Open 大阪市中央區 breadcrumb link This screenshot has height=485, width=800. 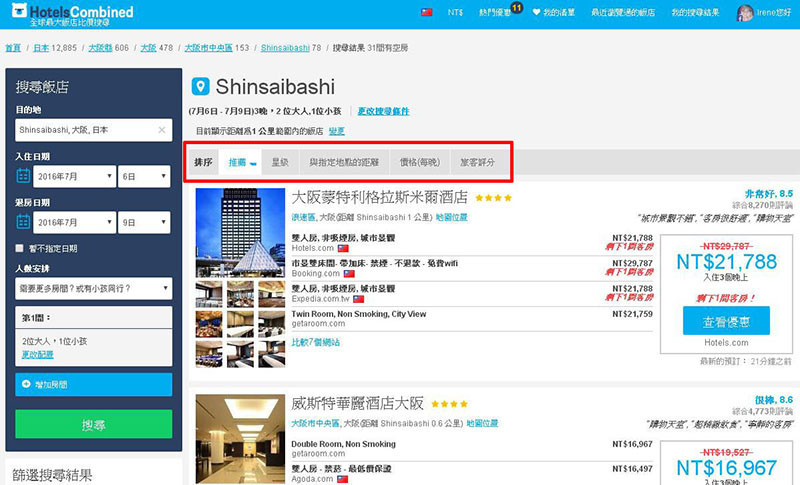(208, 48)
